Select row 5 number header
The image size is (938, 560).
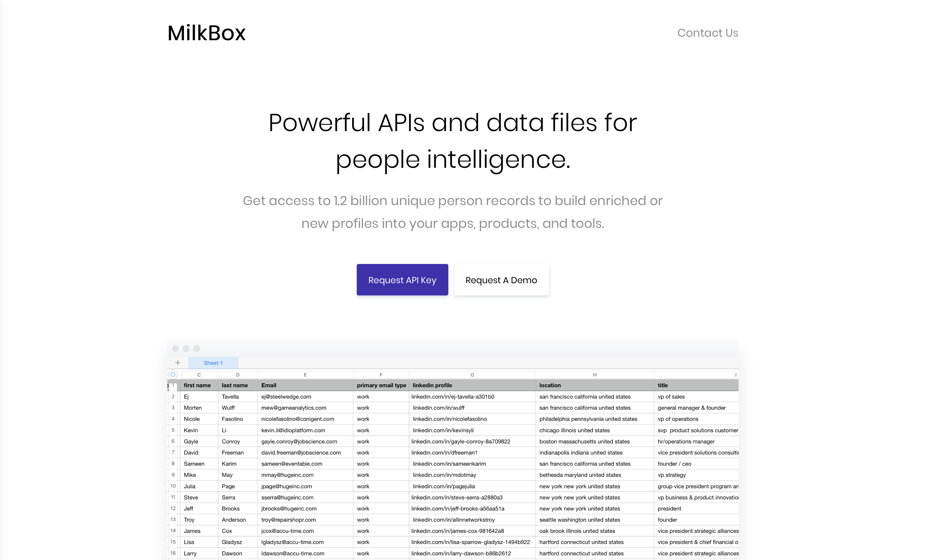(x=173, y=430)
